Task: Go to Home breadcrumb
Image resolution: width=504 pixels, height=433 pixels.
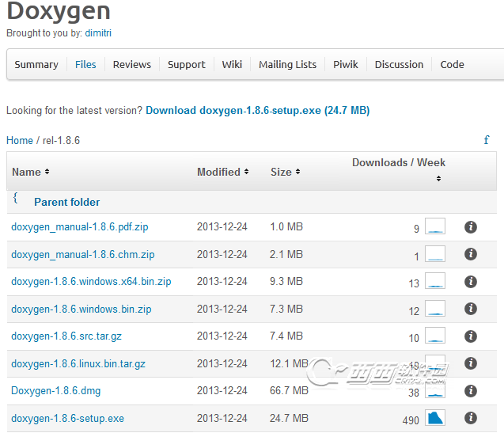Action: point(20,140)
